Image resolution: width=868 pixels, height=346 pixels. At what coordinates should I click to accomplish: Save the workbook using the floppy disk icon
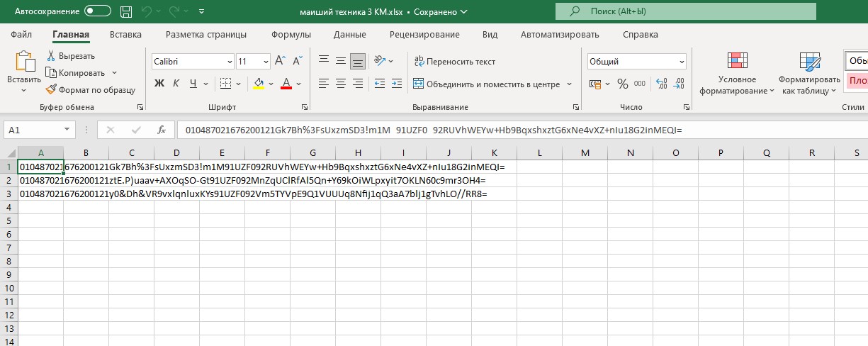126,12
